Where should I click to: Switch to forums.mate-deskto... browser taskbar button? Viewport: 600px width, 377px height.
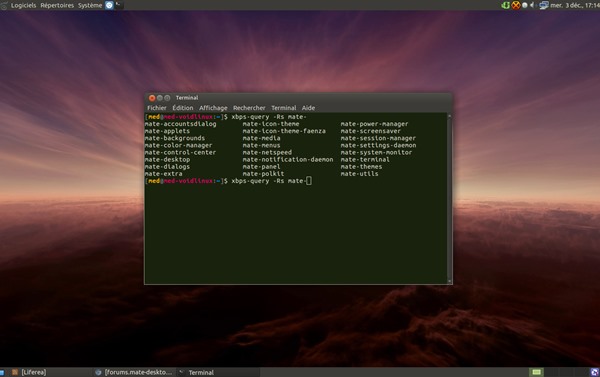click(134, 372)
